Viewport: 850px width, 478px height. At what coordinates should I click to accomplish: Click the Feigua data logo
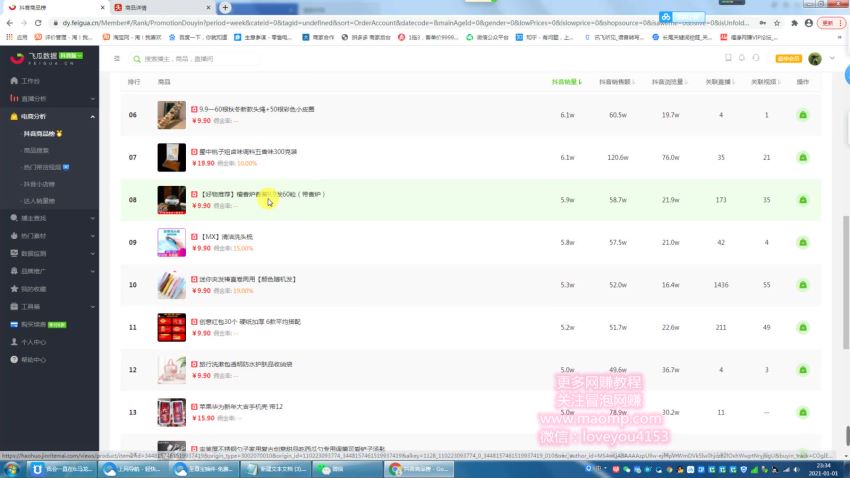[x=46, y=58]
